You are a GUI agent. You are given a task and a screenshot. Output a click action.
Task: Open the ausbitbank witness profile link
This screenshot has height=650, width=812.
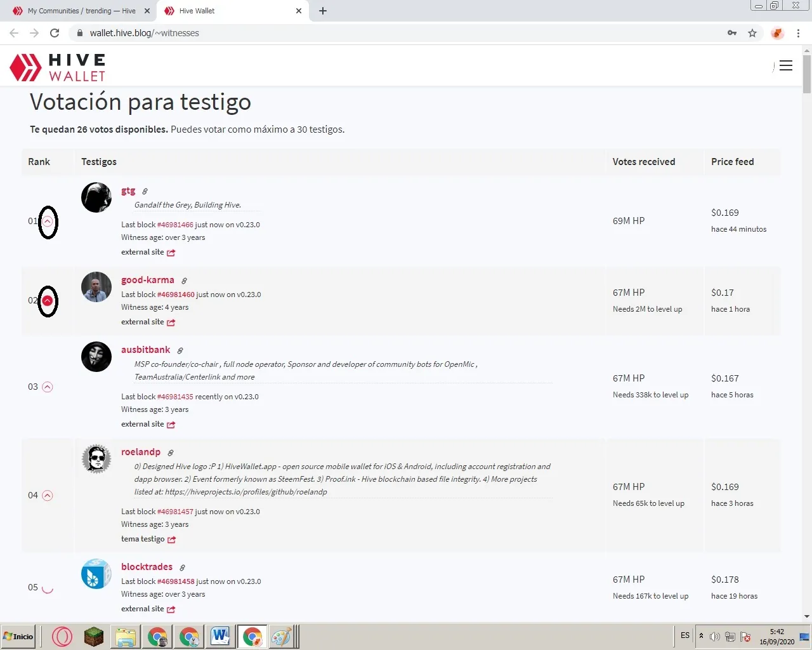click(x=146, y=350)
